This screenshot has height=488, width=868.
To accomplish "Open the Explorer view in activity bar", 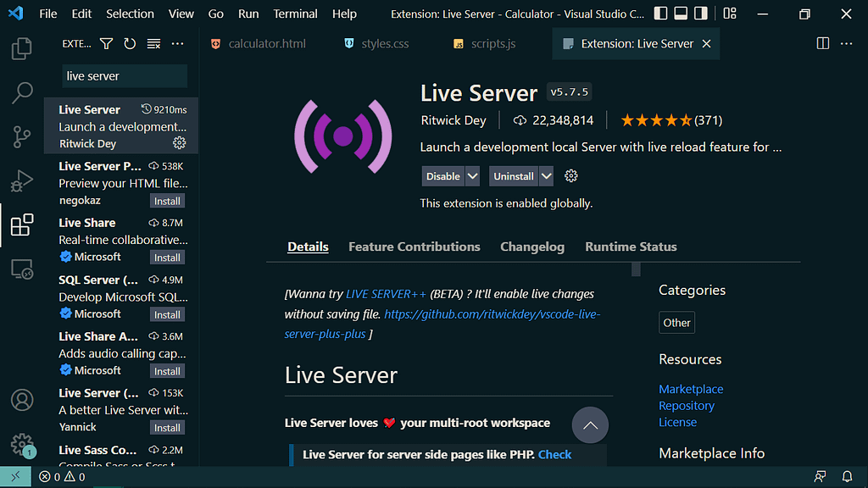I will coord(21,48).
